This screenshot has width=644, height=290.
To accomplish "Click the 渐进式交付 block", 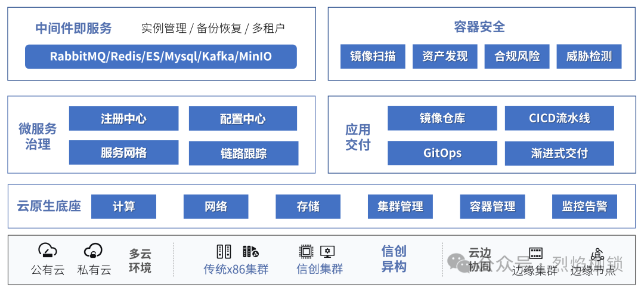I will [559, 153].
